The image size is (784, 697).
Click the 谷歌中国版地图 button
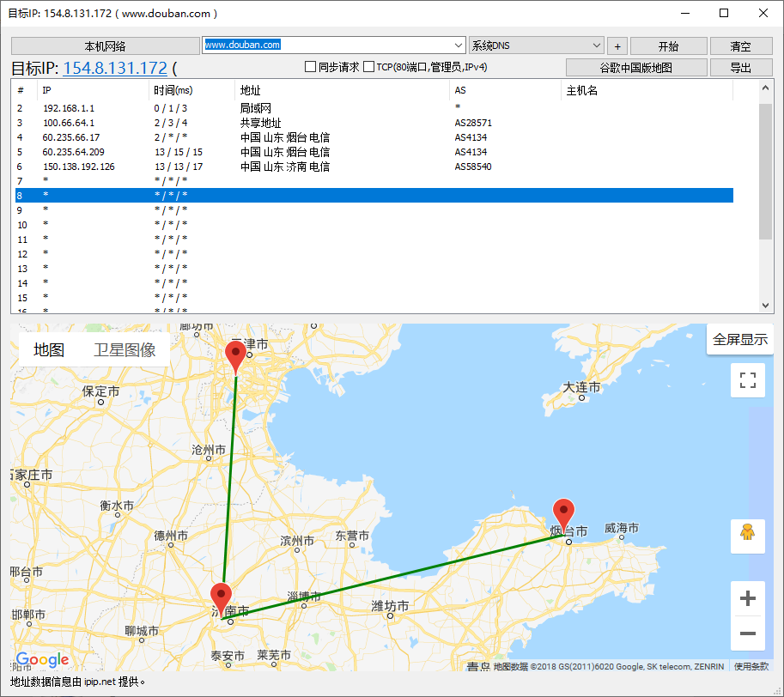pyautogui.click(x=636, y=68)
